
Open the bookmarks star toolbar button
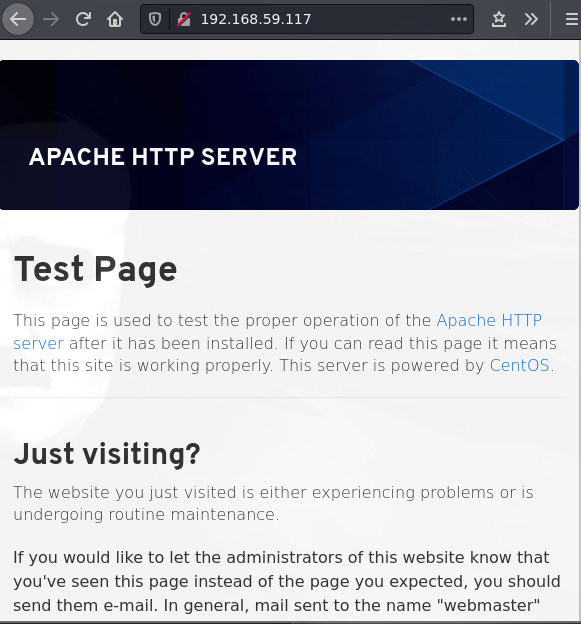tap(499, 19)
